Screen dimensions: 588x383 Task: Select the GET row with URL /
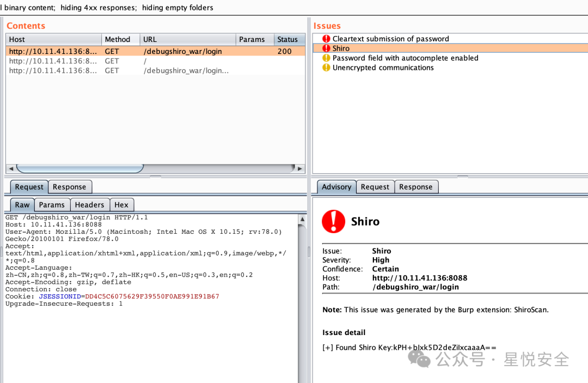point(155,61)
